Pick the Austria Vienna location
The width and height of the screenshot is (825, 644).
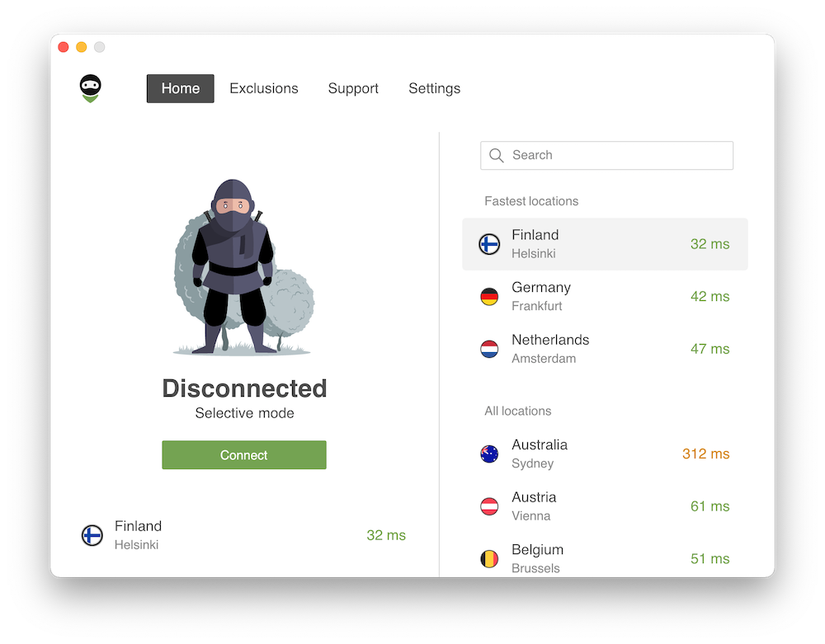605,506
